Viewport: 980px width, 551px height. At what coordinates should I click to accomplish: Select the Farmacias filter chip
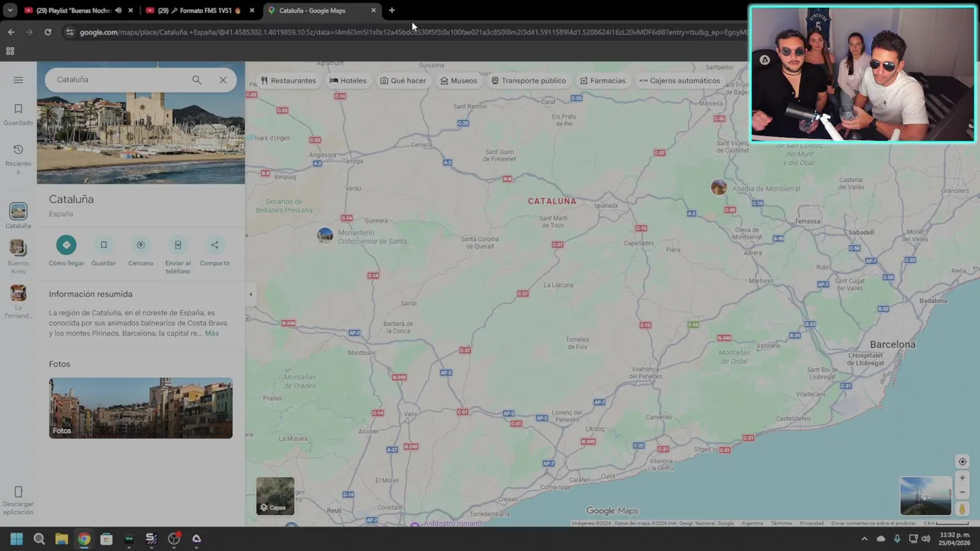(603, 80)
